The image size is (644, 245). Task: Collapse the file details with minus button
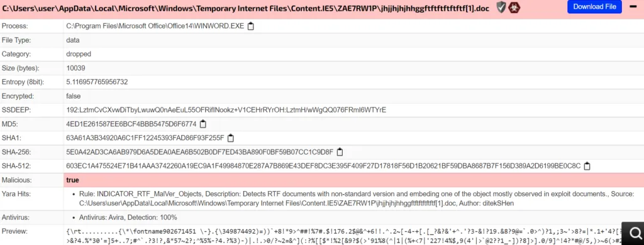click(x=633, y=6)
